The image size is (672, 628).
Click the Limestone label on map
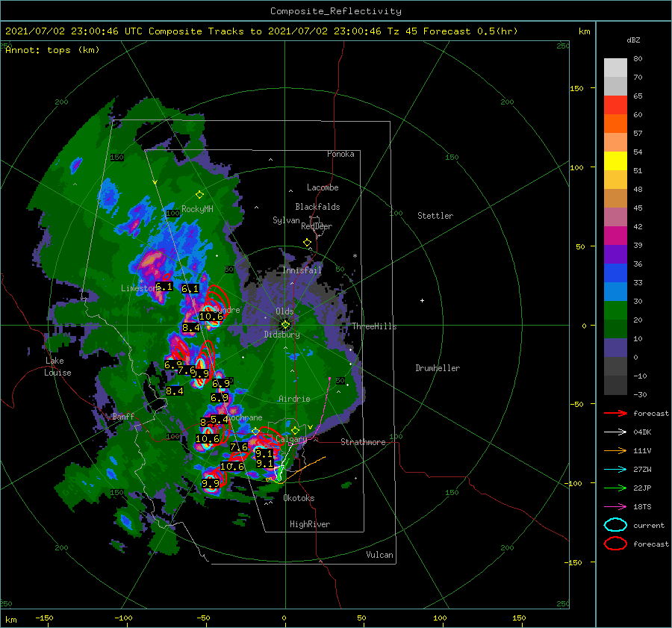click(140, 288)
